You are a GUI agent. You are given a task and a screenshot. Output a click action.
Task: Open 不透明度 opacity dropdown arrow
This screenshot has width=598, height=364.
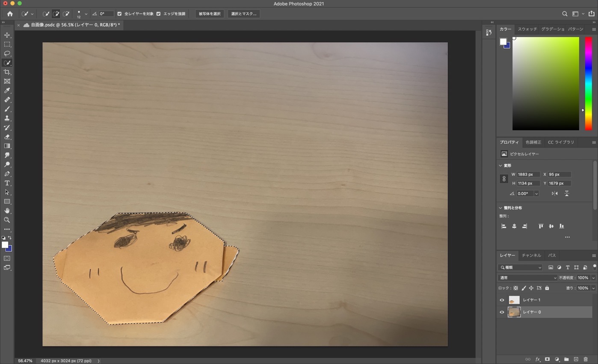point(593,278)
